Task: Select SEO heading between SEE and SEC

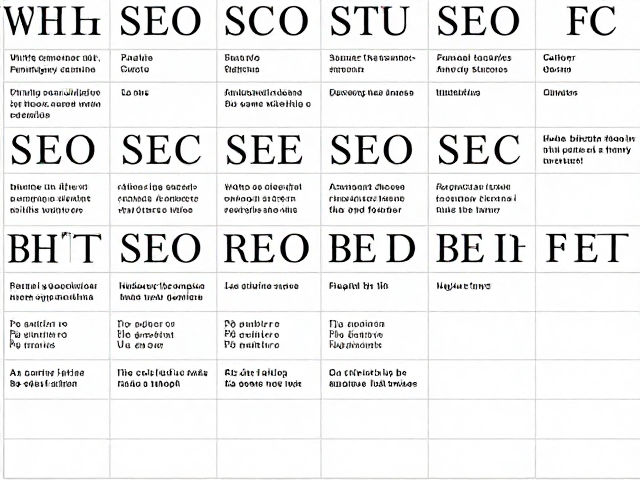Action: pyautogui.click(x=375, y=150)
